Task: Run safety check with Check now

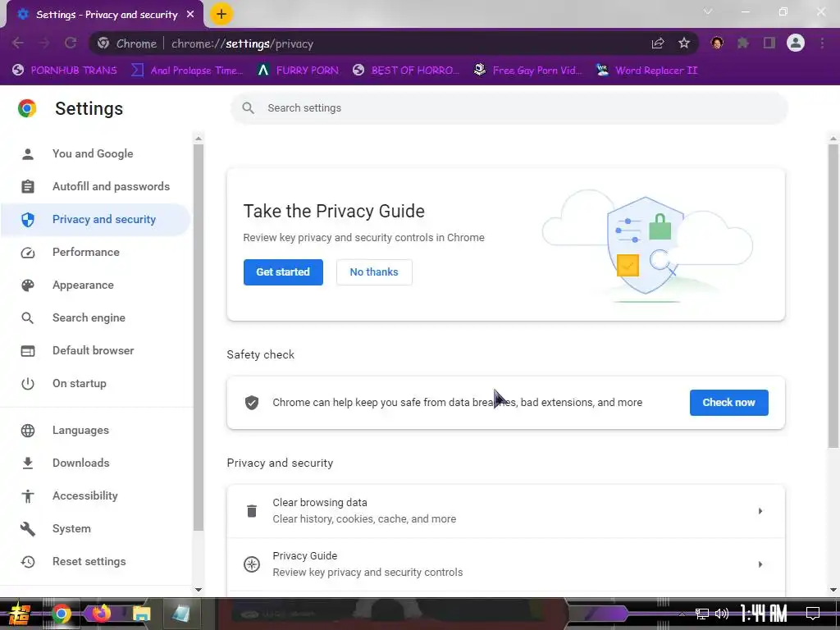Action: 728,403
